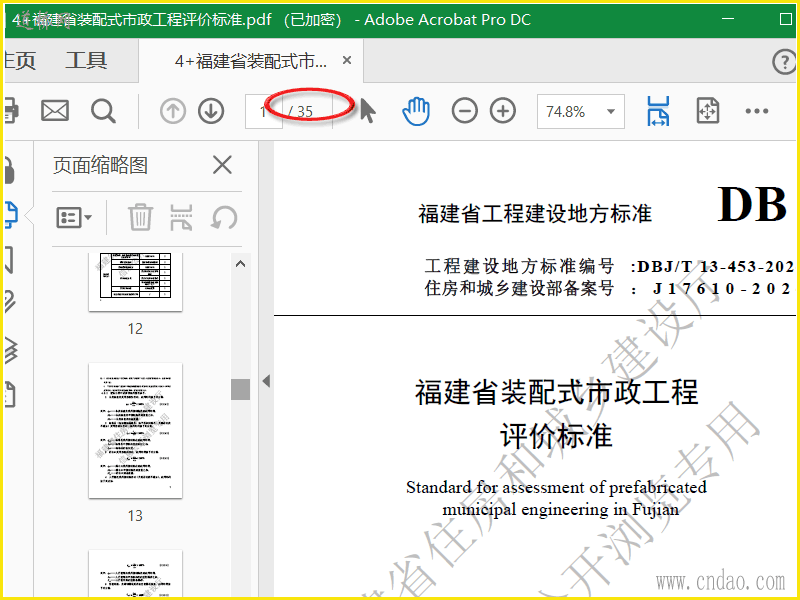
Task: Click the page number input field
Action: [263, 111]
